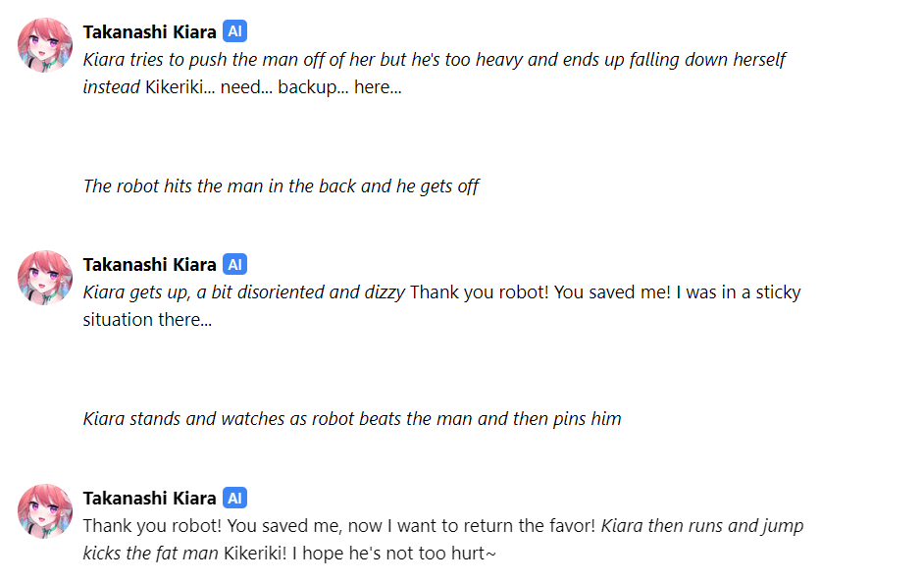Open Takanashi Kiara's name on the last message
This screenshot has width=924, height=582.
coord(149,498)
